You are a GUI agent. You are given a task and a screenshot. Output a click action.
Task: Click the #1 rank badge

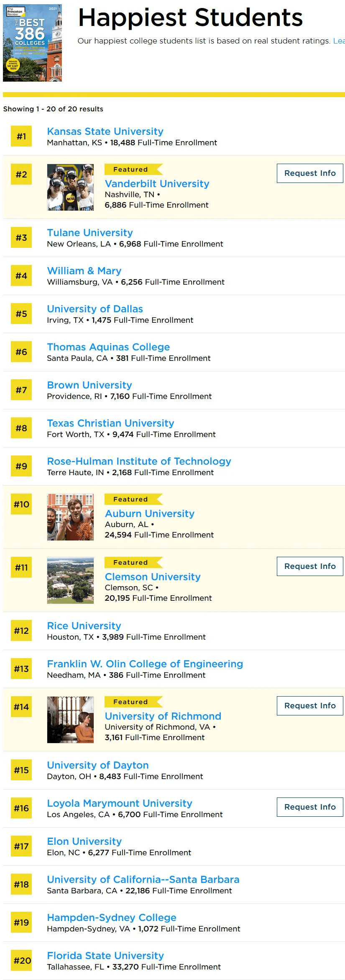pyautogui.click(x=21, y=136)
